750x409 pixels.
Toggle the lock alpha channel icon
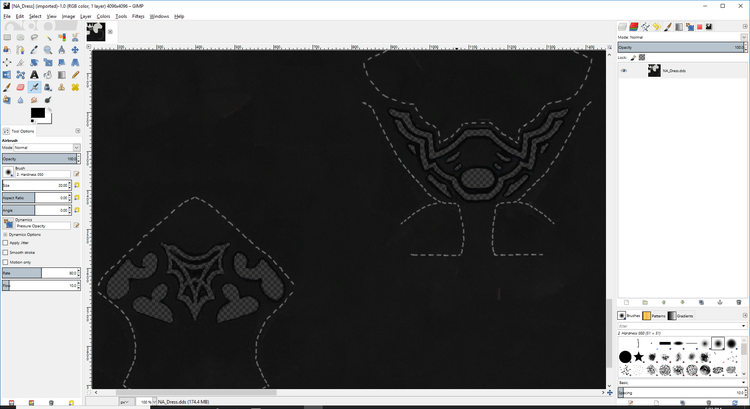(x=642, y=57)
